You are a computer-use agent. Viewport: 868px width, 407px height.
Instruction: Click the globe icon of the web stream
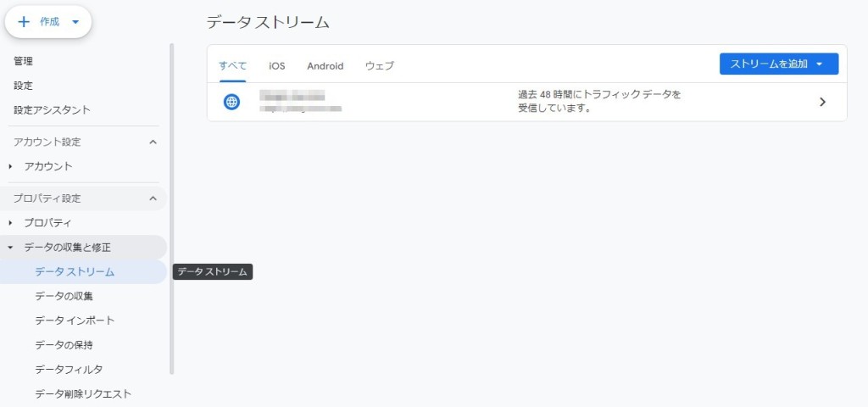231,102
